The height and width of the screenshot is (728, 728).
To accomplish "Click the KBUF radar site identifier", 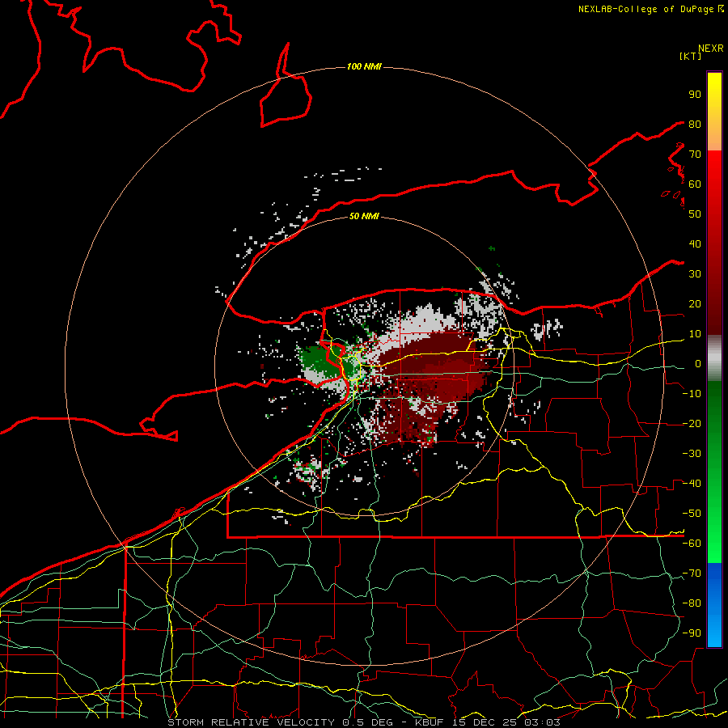I will (x=429, y=722).
